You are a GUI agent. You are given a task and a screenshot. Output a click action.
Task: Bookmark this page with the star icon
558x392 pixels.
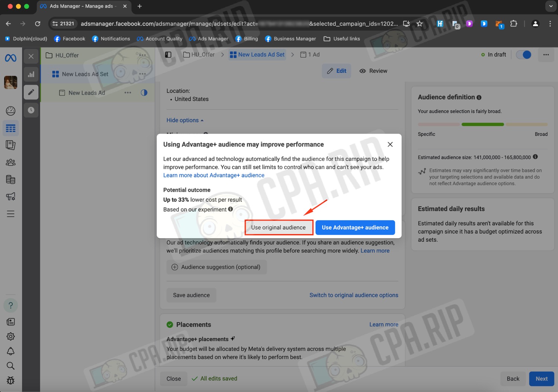pyautogui.click(x=420, y=24)
